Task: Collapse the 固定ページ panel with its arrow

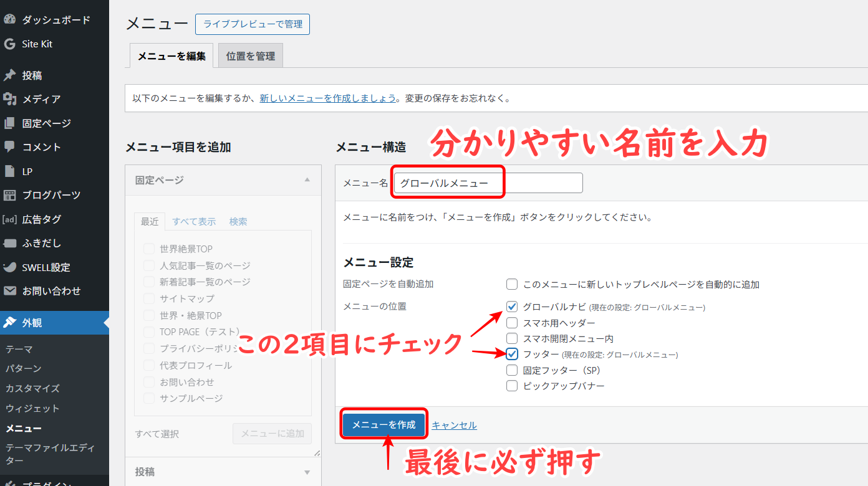Action: click(307, 180)
